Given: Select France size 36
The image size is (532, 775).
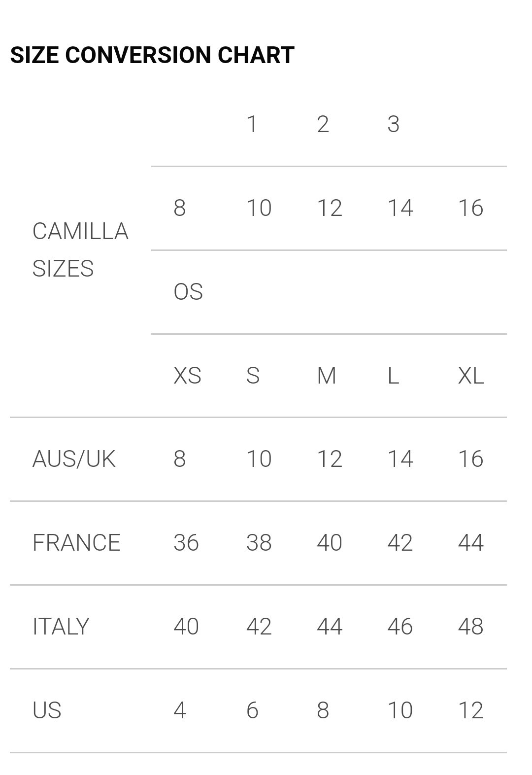Looking at the screenshot, I should click(186, 543).
